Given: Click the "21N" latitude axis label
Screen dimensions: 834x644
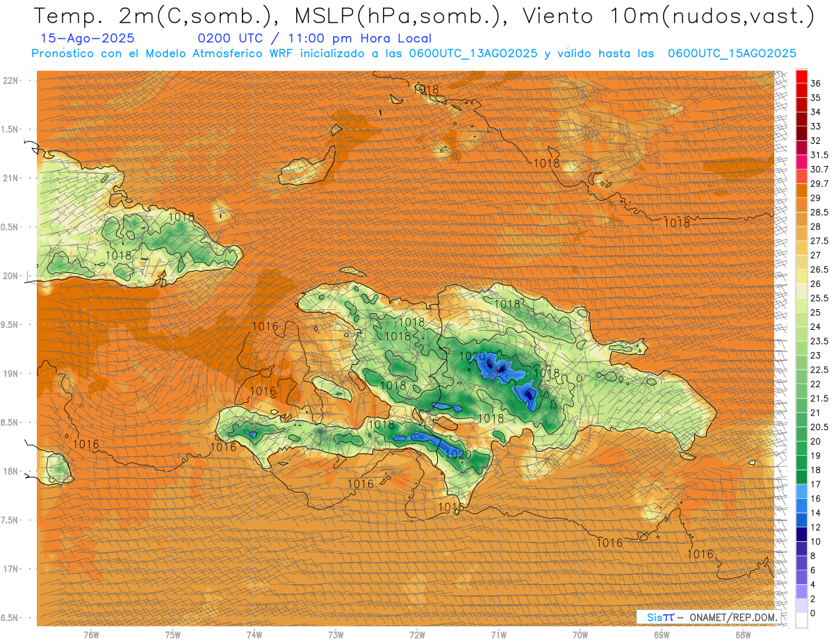Looking at the screenshot, I should [x=10, y=178].
